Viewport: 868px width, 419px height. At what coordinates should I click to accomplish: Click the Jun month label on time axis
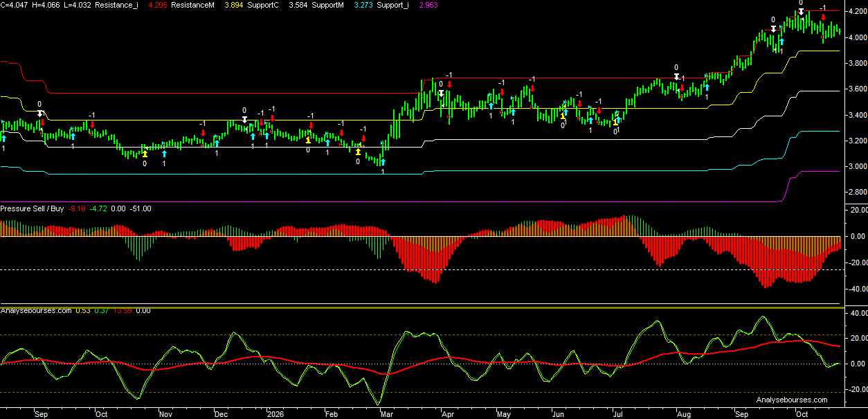point(559,414)
